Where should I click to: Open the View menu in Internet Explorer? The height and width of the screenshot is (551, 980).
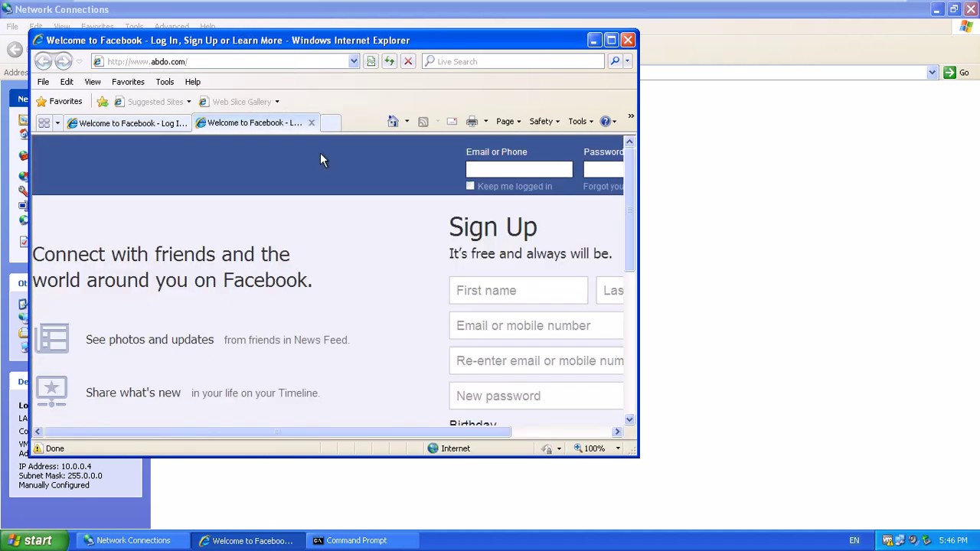click(x=93, y=82)
